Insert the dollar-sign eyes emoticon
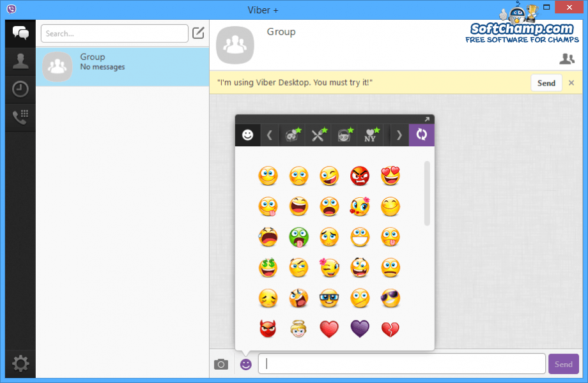 (268, 267)
